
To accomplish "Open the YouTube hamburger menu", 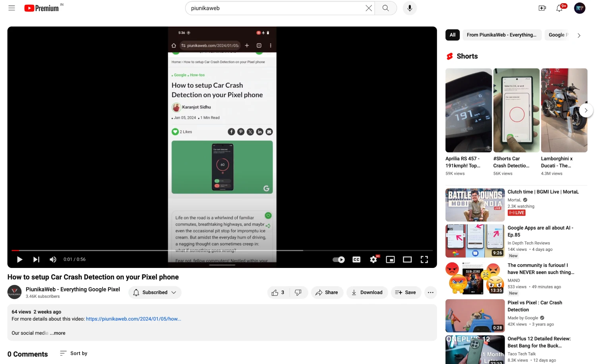I will coord(12,8).
